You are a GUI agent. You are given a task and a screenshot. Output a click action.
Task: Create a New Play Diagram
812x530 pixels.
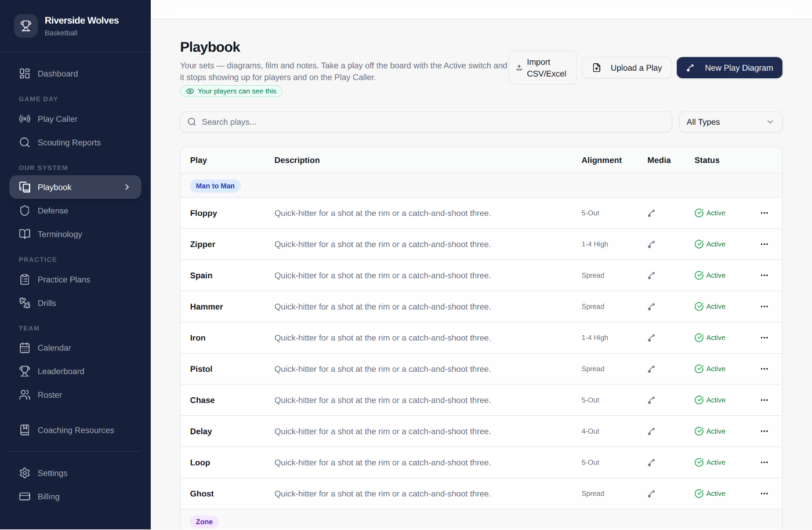(730, 68)
